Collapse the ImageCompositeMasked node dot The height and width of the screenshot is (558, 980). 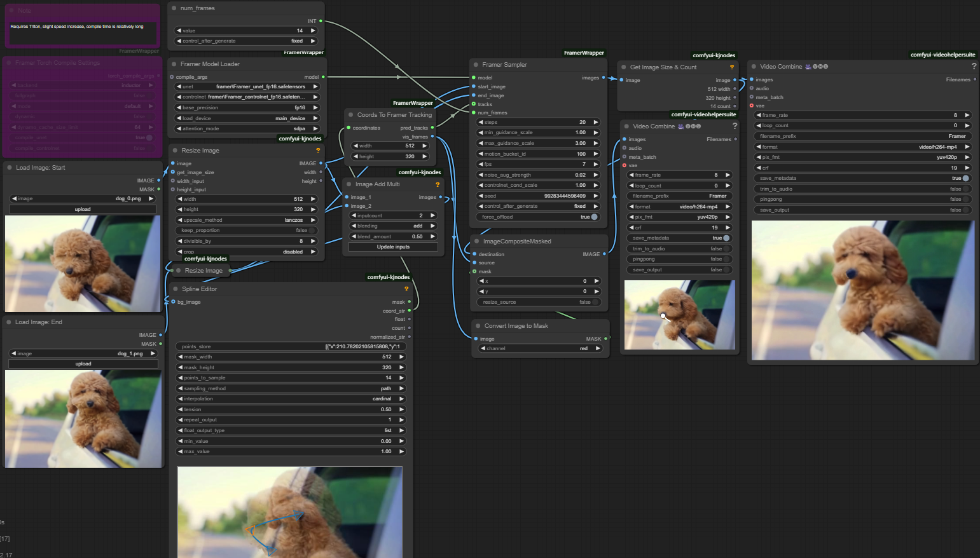pyautogui.click(x=477, y=242)
